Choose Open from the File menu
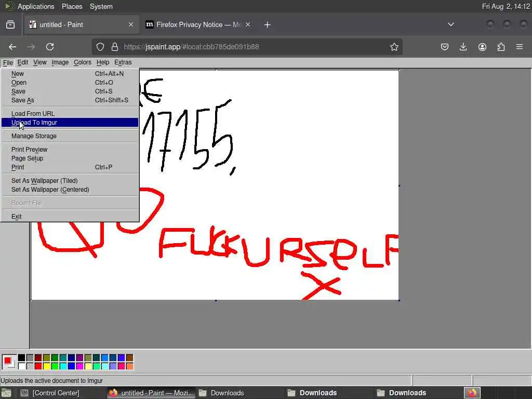 click(70, 83)
